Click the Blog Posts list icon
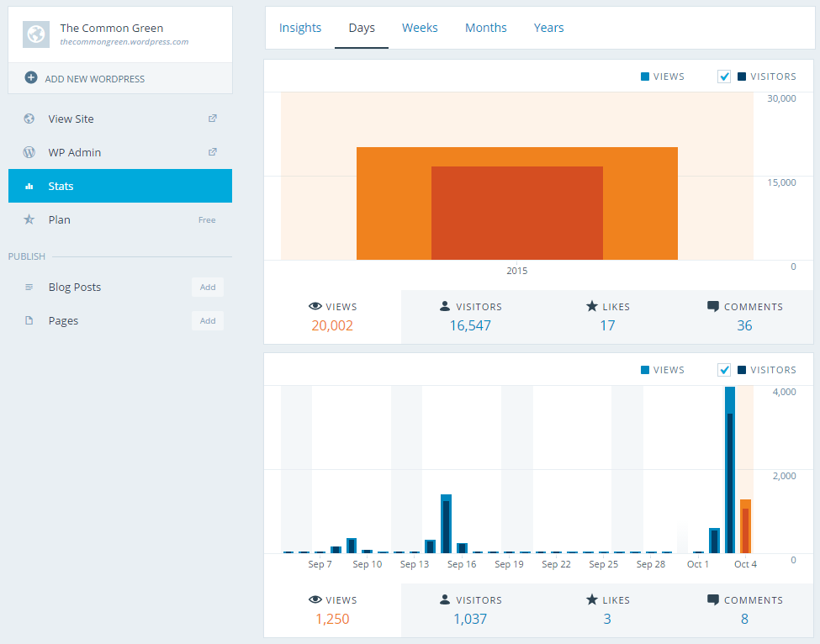Image resolution: width=820 pixels, height=644 pixels. tap(29, 287)
